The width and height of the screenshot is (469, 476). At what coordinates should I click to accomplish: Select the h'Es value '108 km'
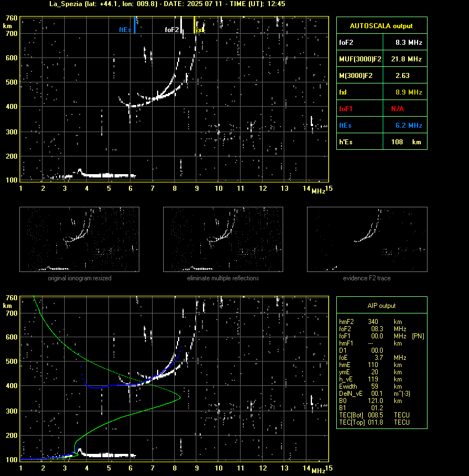pyautogui.click(x=406, y=142)
